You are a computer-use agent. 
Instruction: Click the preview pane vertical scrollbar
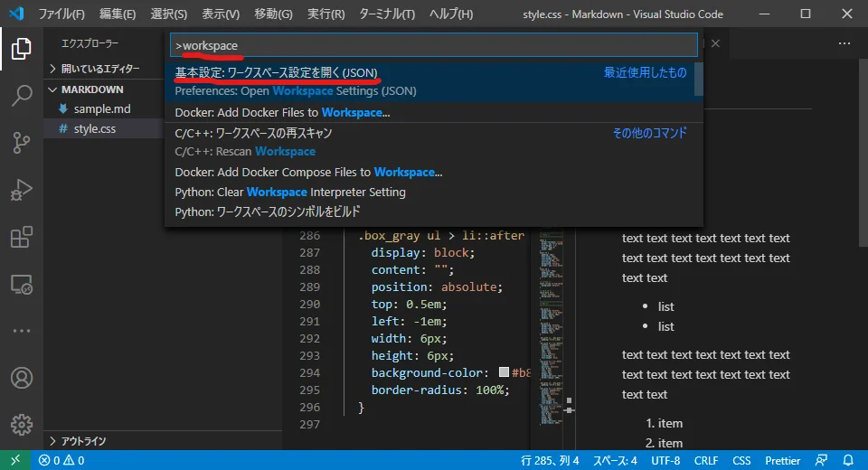click(863, 152)
